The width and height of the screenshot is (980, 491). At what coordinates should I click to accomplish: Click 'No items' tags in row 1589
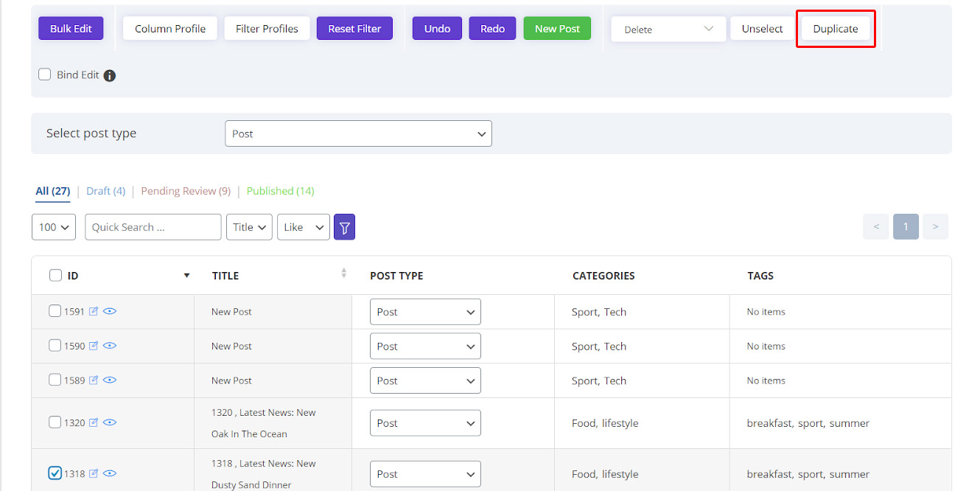click(766, 380)
